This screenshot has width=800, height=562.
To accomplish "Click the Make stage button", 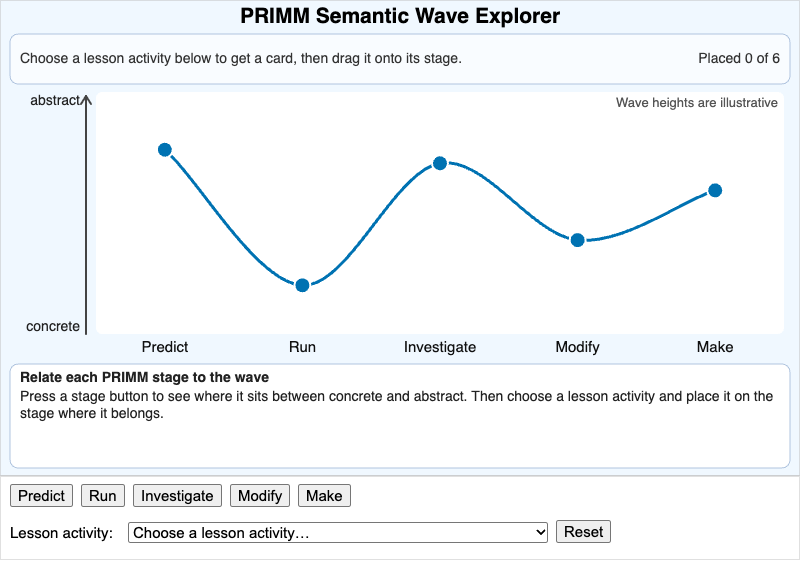I will tap(324, 496).
